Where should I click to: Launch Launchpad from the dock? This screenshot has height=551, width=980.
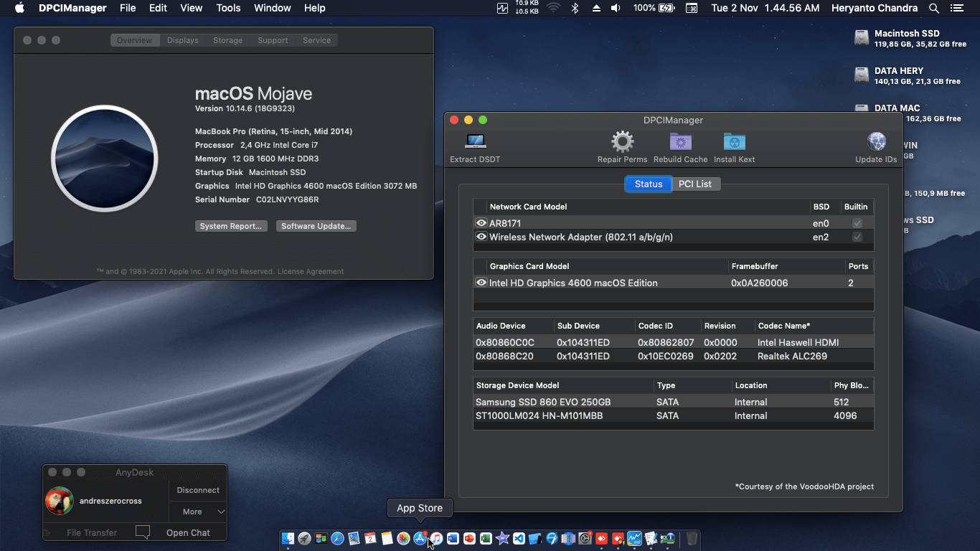305,539
